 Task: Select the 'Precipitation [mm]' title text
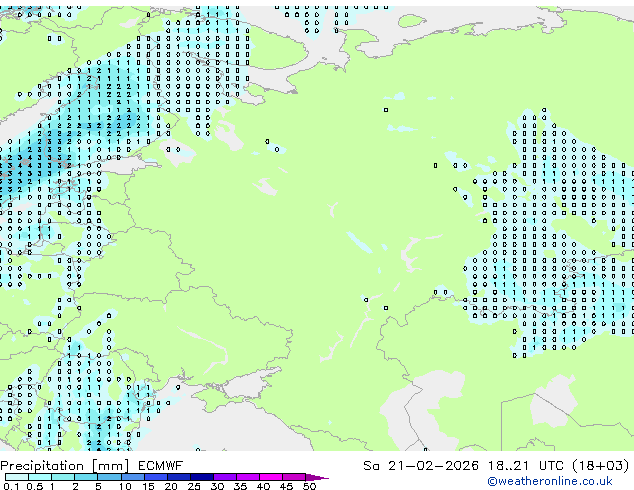coord(65,466)
